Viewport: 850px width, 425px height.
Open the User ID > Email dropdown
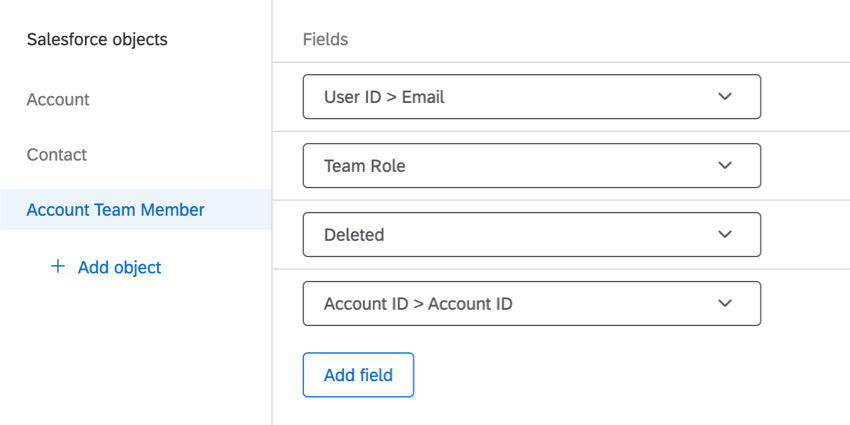click(532, 96)
